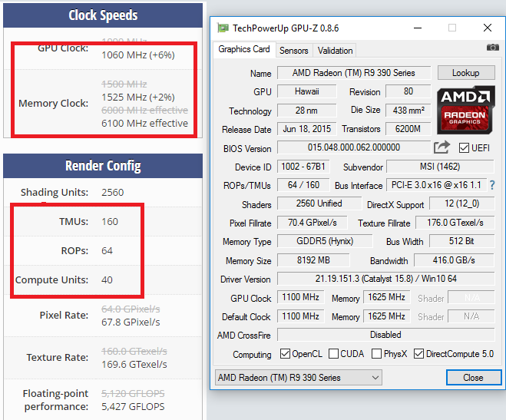Click the Transistors field 6200M
This screenshot has height=420, width=506.
pos(408,129)
